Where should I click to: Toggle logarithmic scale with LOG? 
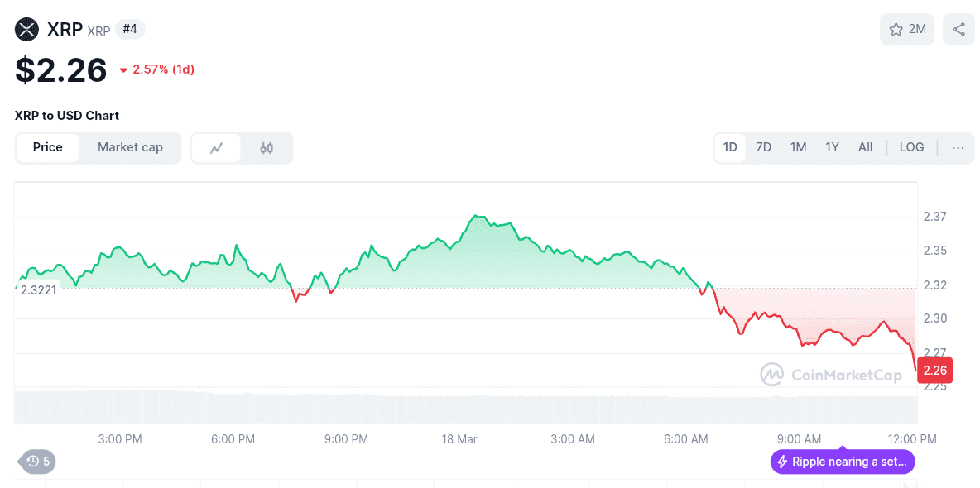click(x=911, y=147)
